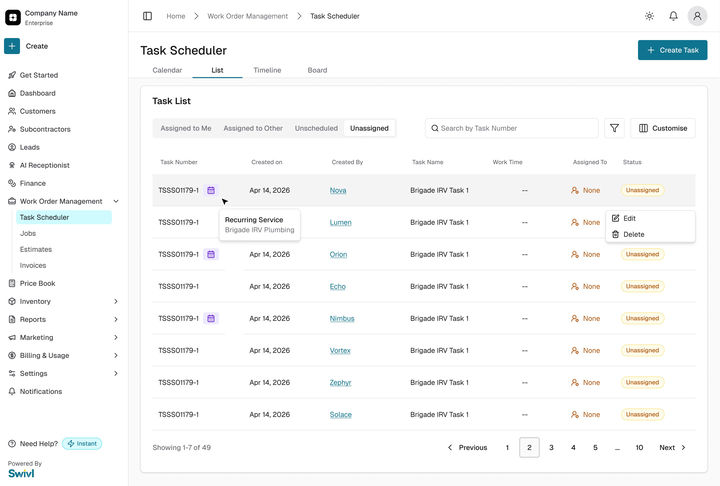Click the Task Number column header

(179, 162)
